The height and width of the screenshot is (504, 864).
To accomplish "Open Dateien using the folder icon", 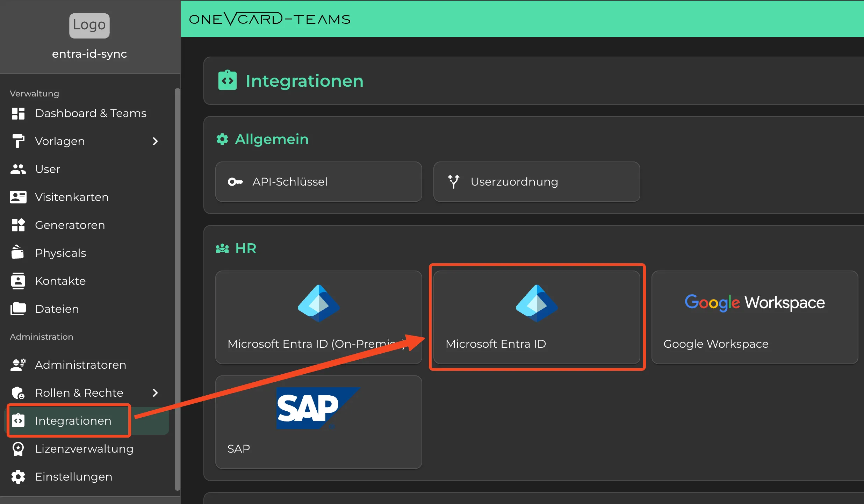I will click(x=18, y=309).
